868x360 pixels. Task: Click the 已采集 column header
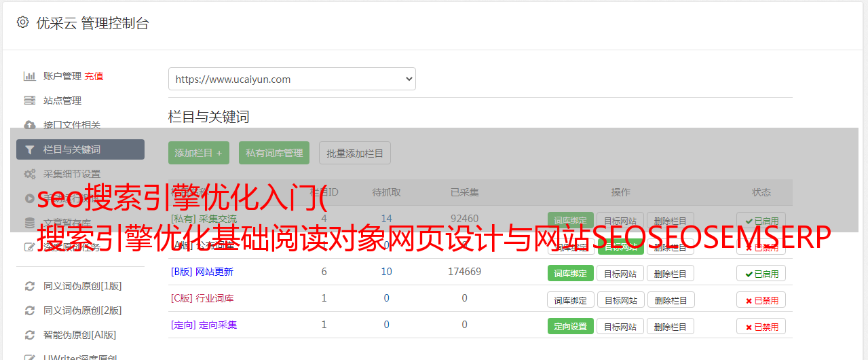(464, 192)
